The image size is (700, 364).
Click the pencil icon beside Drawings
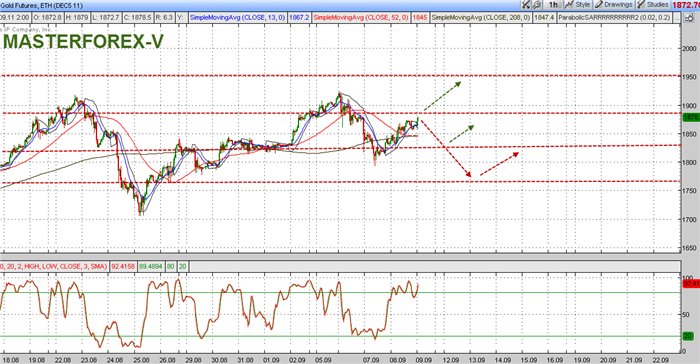point(599,4)
